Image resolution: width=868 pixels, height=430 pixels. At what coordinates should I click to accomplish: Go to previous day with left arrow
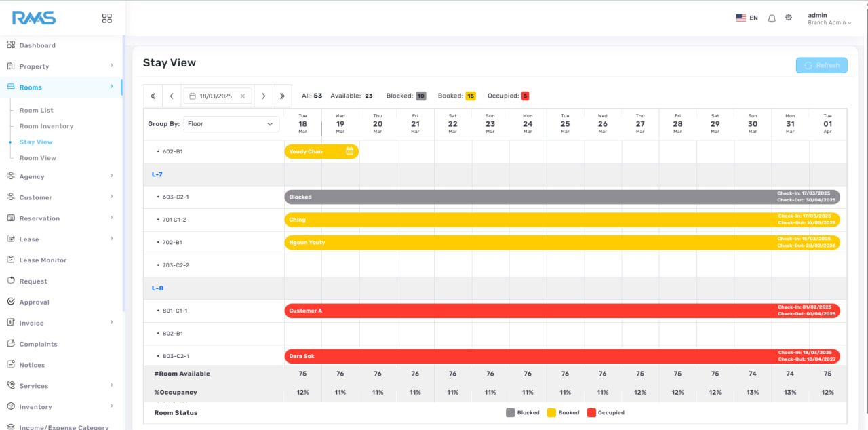point(172,96)
